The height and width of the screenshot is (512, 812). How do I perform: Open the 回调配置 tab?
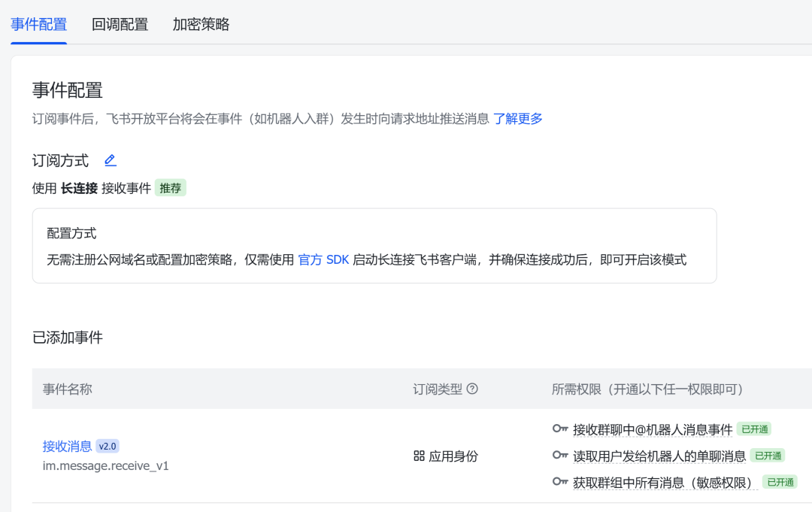pyautogui.click(x=120, y=24)
